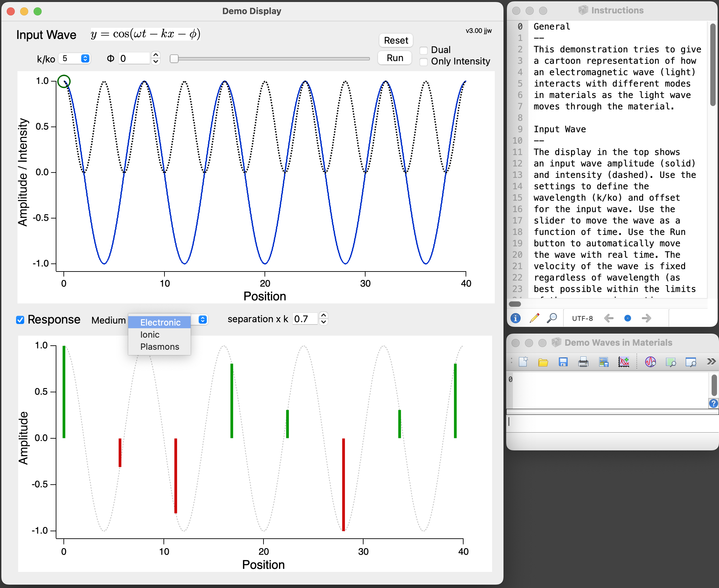Print the document from the toolbar
719x588 pixels.
(x=583, y=361)
